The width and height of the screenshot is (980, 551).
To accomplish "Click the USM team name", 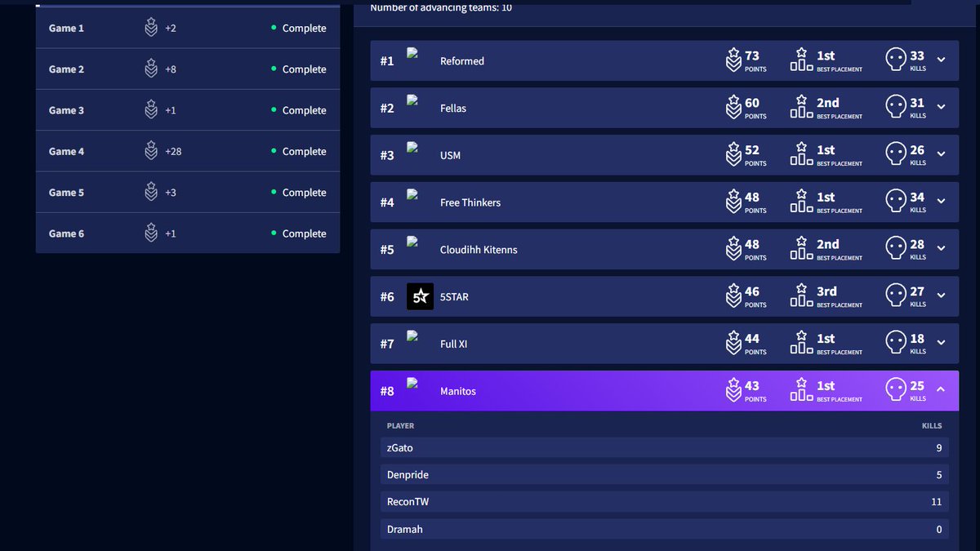I will point(450,155).
